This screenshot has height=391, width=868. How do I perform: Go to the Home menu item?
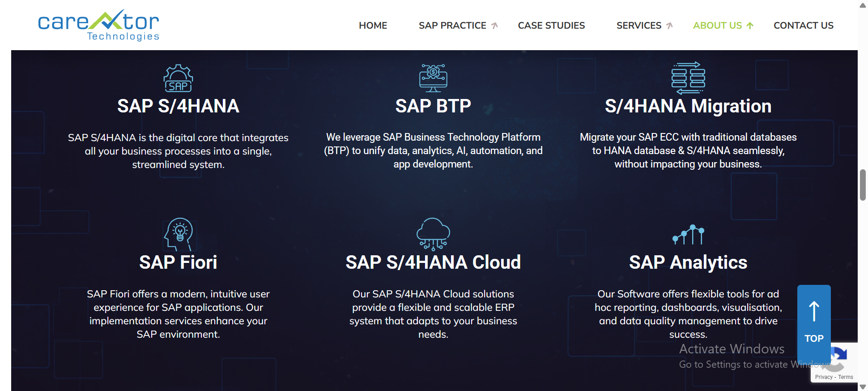(373, 26)
